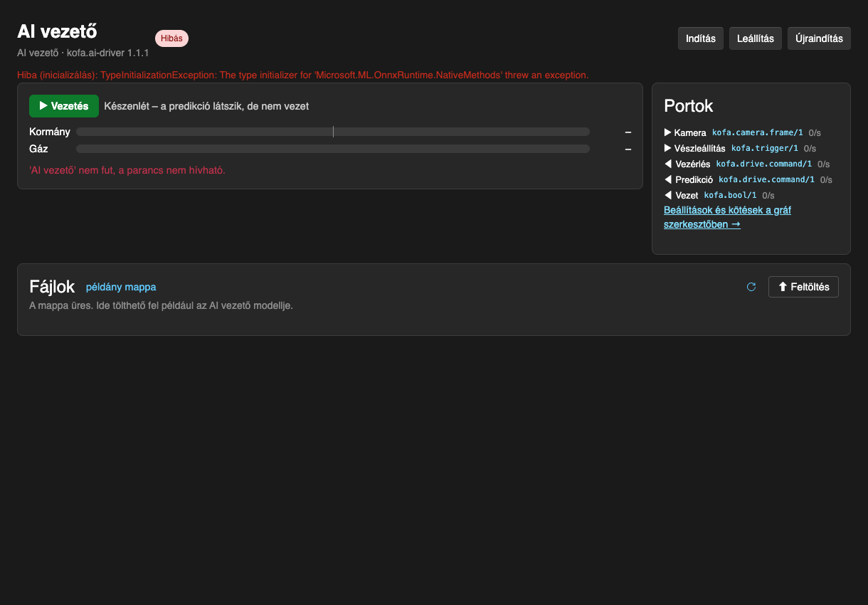Image resolution: width=868 pixels, height=605 pixels.
Task: Click the Leállítás button
Action: point(756,38)
